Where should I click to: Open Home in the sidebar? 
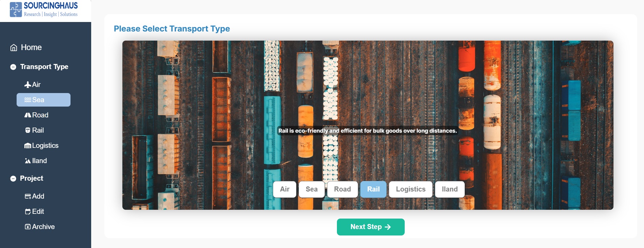click(x=26, y=47)
